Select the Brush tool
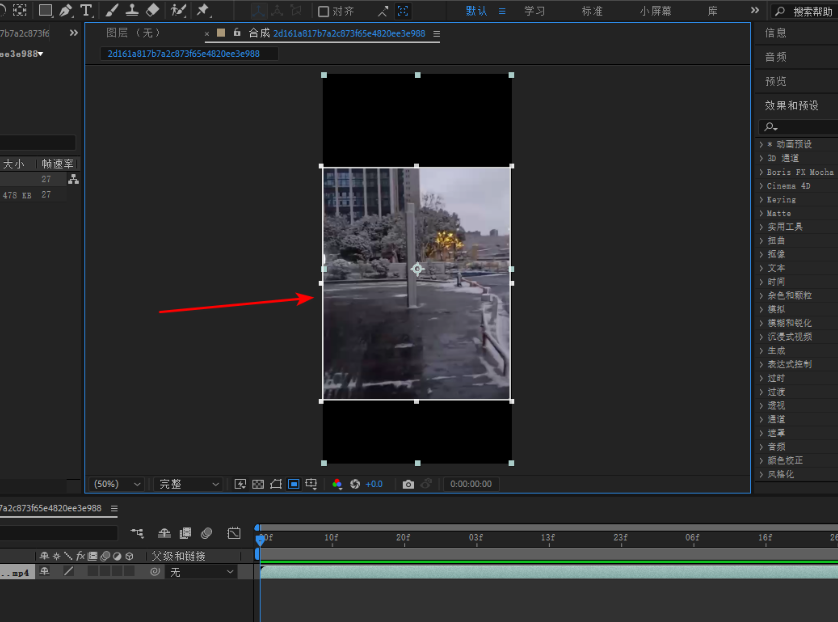This screenshot has width=838, height=622. tap(112, 10)
